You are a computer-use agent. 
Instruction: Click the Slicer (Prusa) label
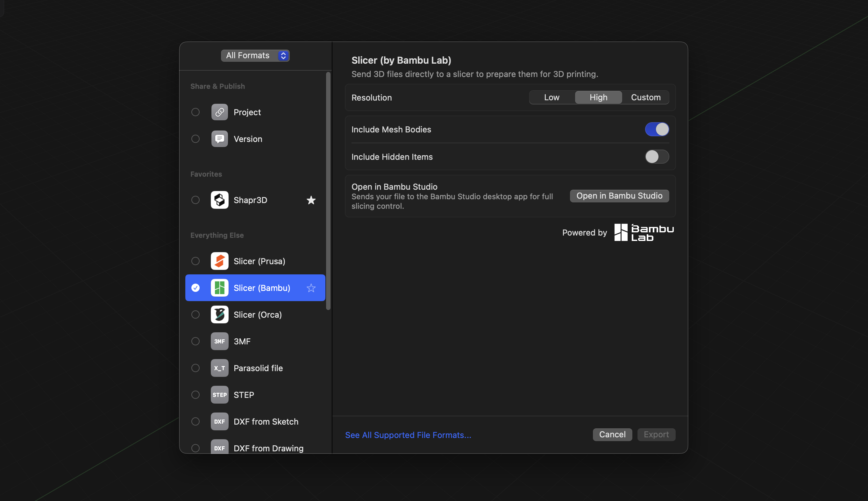[x=259, y=261]
